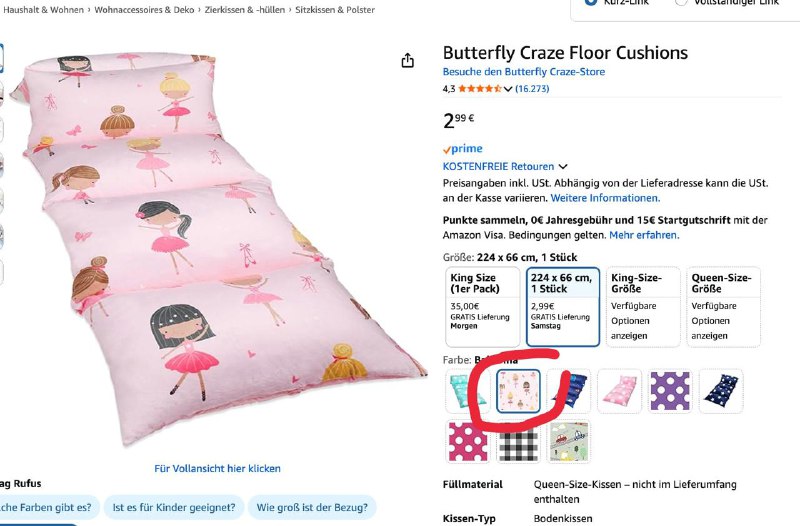Open the rating breakdown chevron
800x526 pixels.
(x=509, y=89)
